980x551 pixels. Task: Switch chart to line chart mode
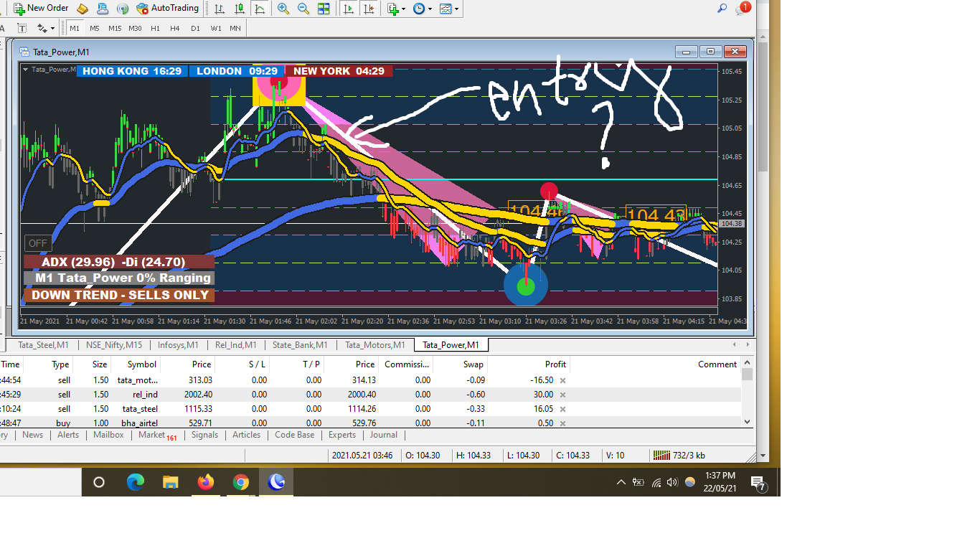(x=260, y=9)
